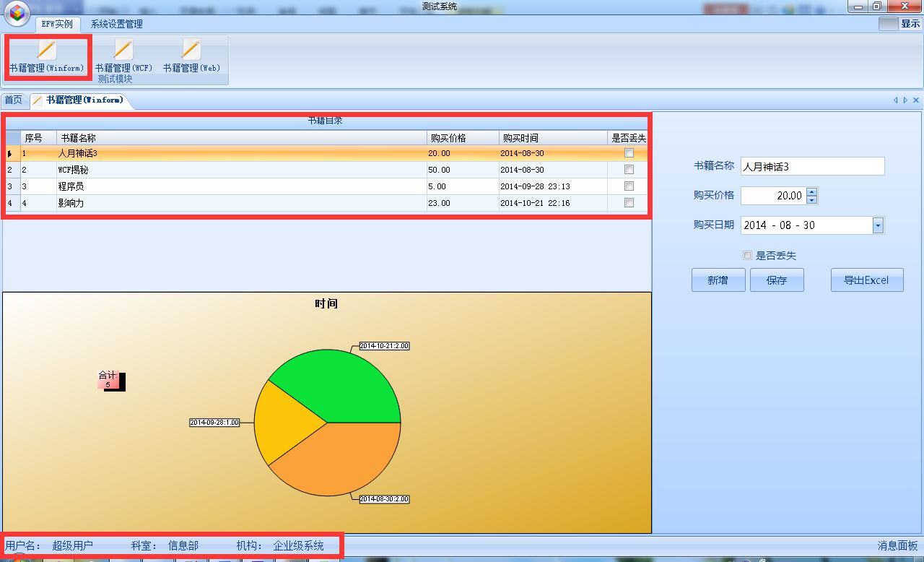Image resolution: width=924 pixels, height=562 pixels.
Task: Click the 新增 button
Action: tap(718, 280)
